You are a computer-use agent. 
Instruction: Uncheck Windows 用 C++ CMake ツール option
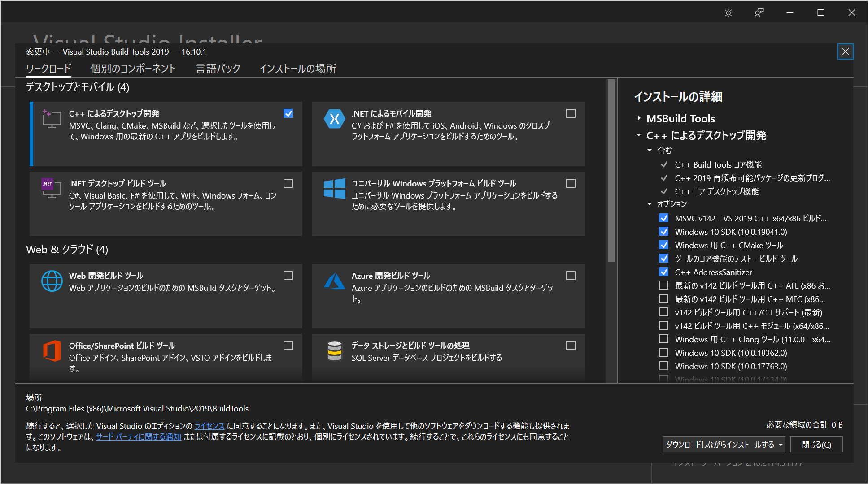664,245
